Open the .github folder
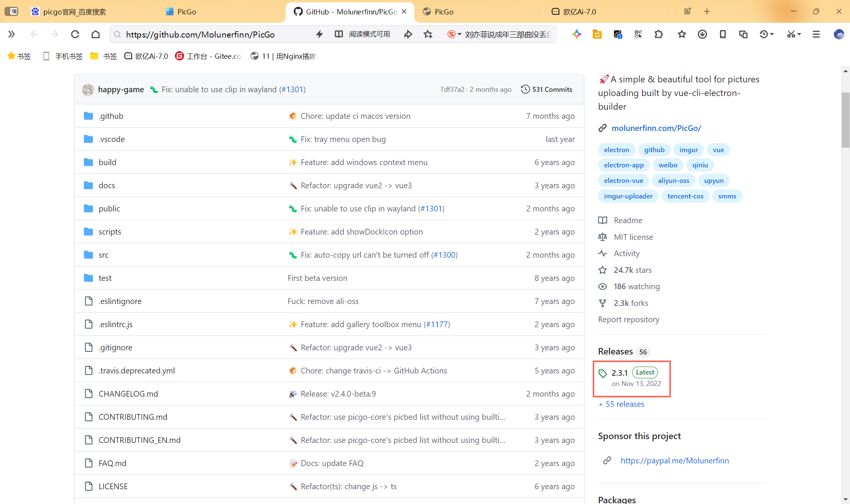Viewport: 850px width, 504px height. point(111,116)
